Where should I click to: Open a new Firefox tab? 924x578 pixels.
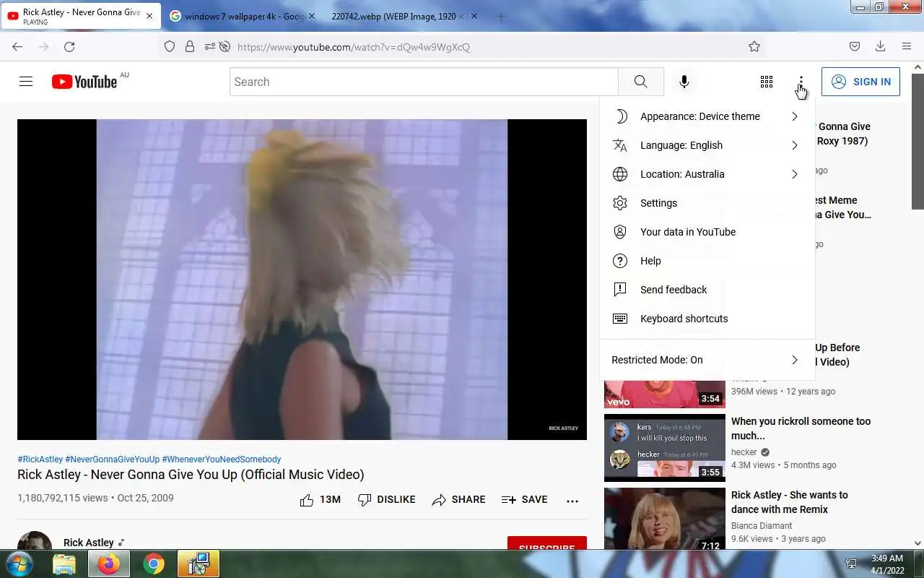[501, 16]
